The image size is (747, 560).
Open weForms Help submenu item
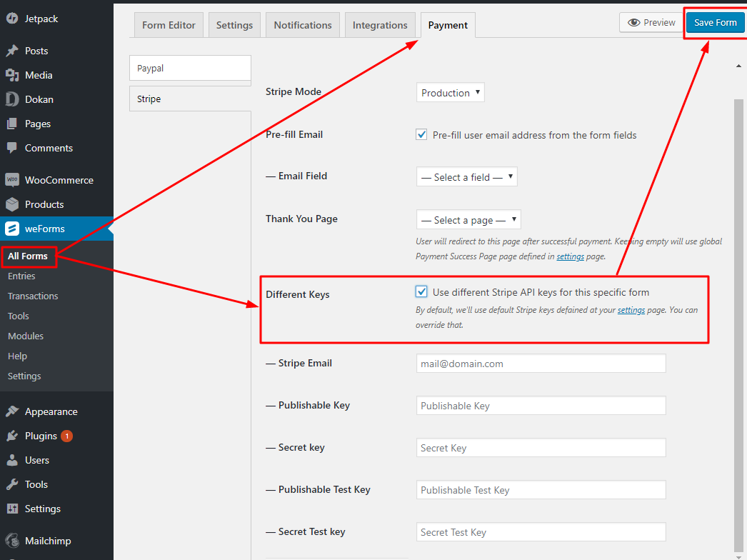pyautogui.click(x=17, y=356)
